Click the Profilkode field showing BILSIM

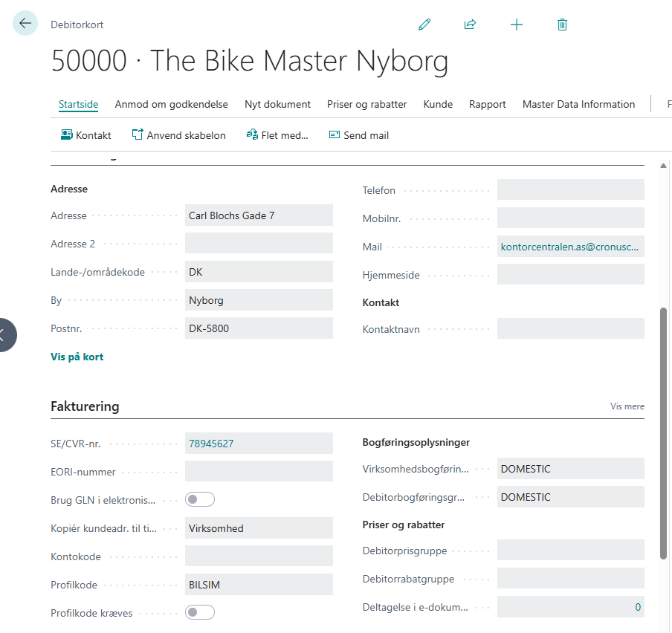tap(259, 585)
